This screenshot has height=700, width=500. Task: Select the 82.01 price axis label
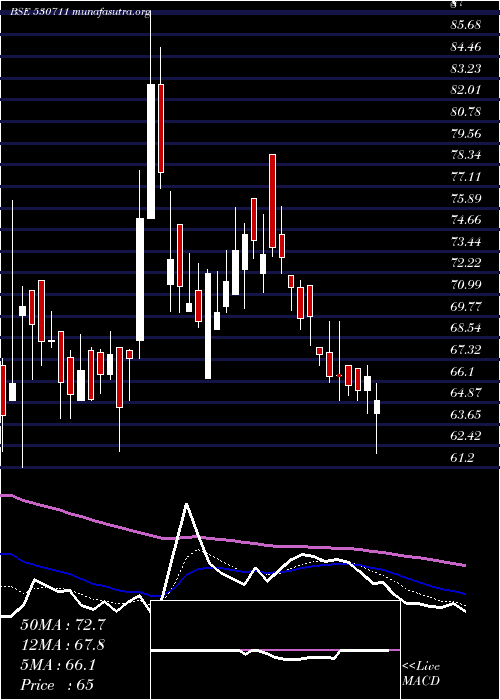coord(466,90)
